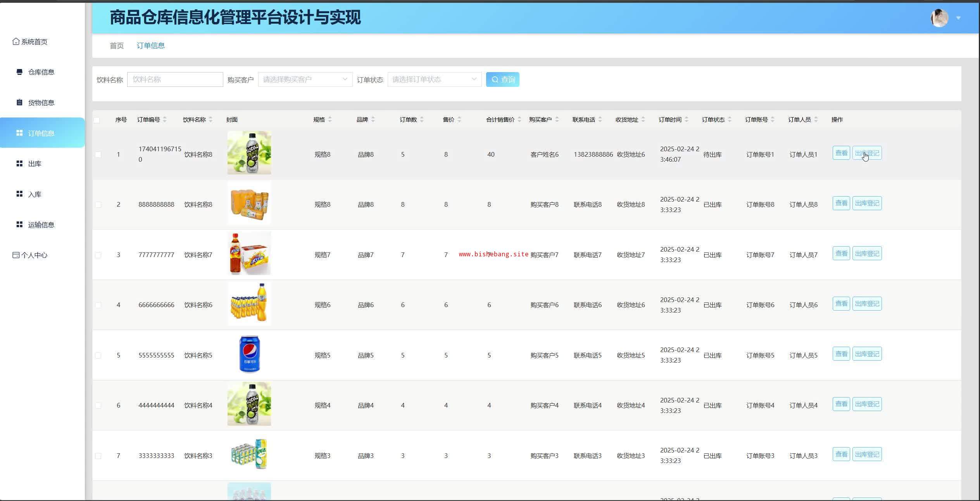The height and width of the screenshot is (501, 980).
Task: Click the grid icon next to 出库
Action: coord(19,164)
